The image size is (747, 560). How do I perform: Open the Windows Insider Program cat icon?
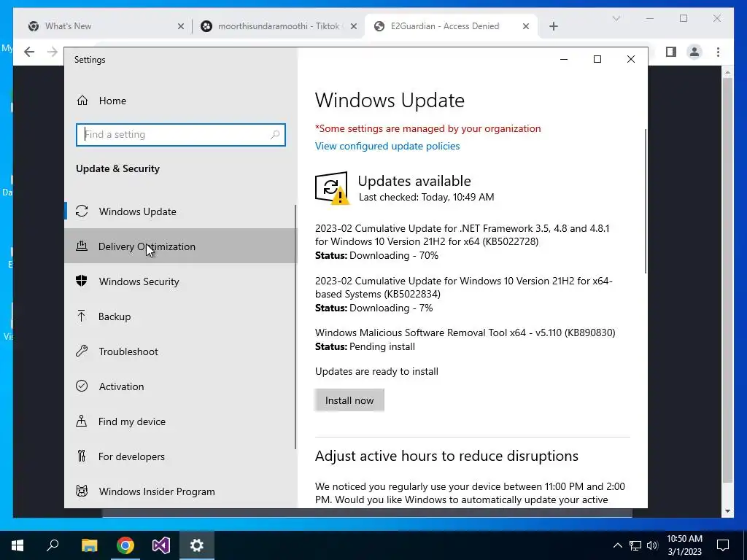pyautogui.click(x=82, y=491)
